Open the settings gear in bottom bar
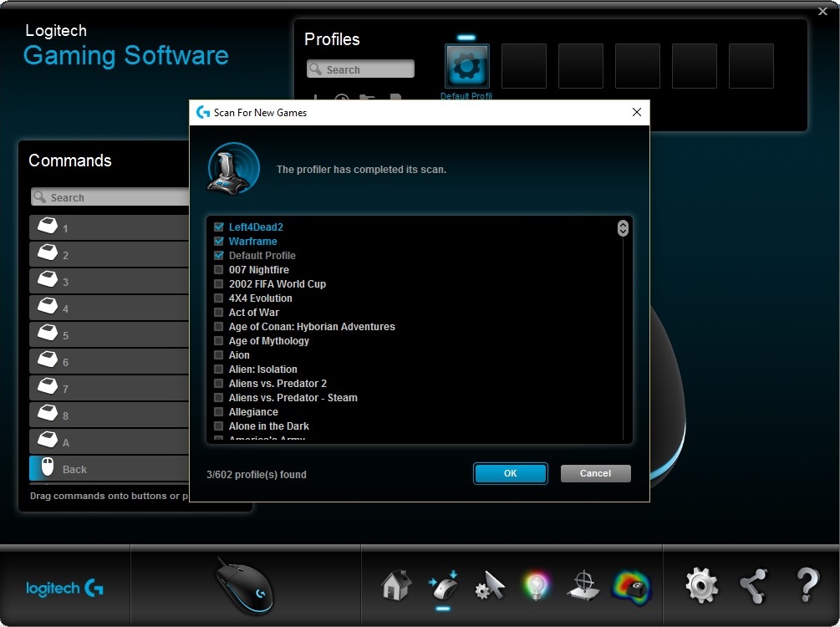 tap(702, 586)
